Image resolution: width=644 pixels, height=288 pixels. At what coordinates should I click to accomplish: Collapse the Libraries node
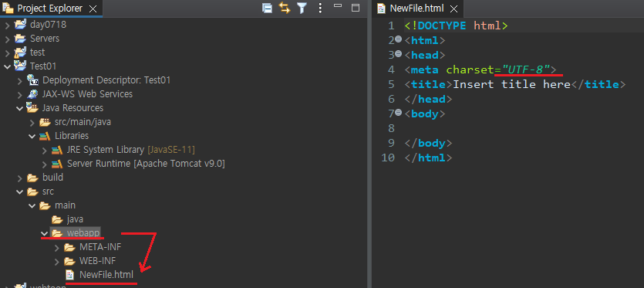pos(32,136)
